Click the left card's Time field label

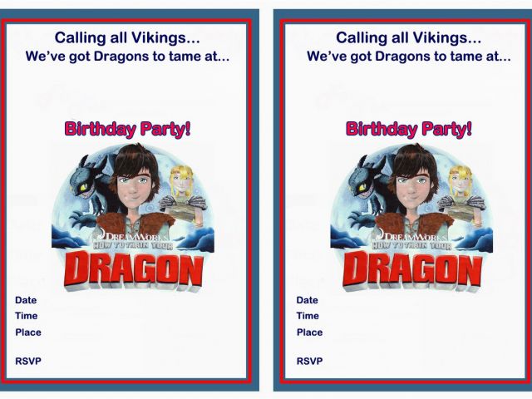[x=26, y=316]
